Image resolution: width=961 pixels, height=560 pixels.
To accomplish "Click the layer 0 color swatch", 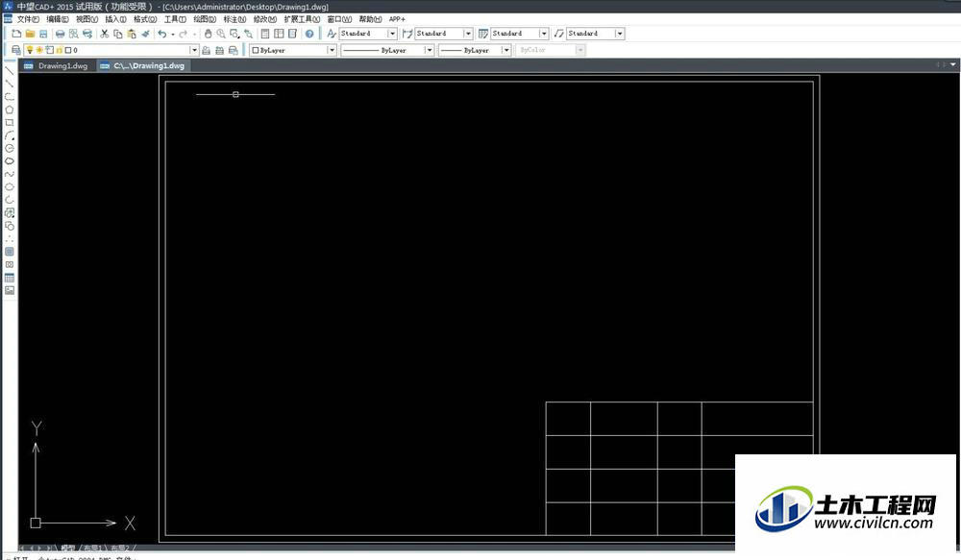I will point(67,50).
